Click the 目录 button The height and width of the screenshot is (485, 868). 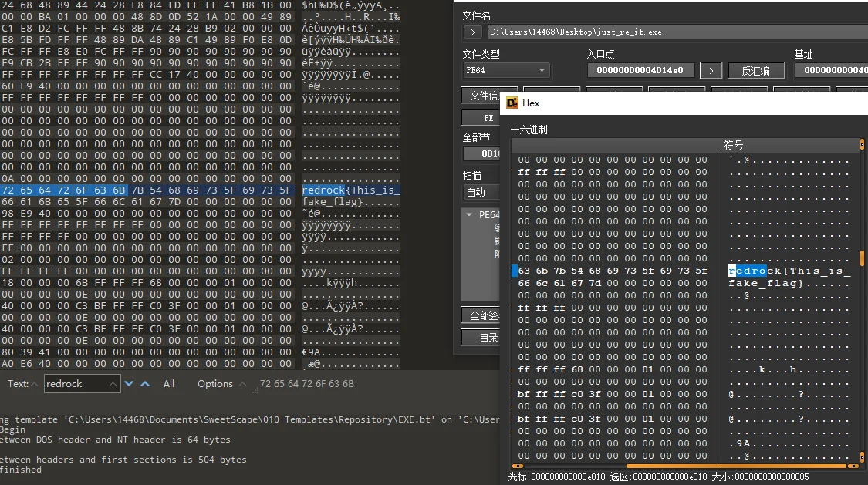click(x=481, y=338)
